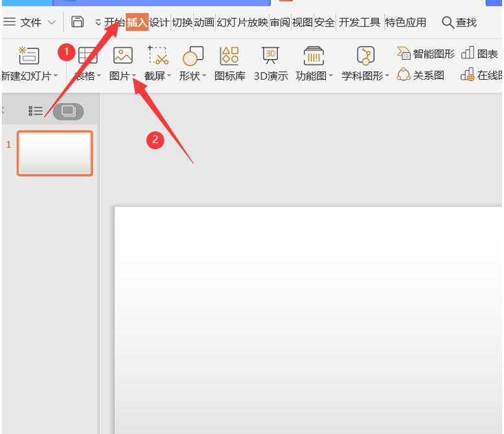Screen dimensions: 504x434
Task: Open the 文件 menu
Action: click(31, 23)
